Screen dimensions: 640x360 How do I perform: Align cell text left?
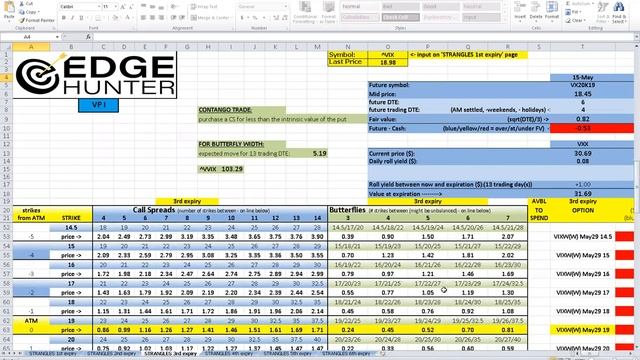144,18
